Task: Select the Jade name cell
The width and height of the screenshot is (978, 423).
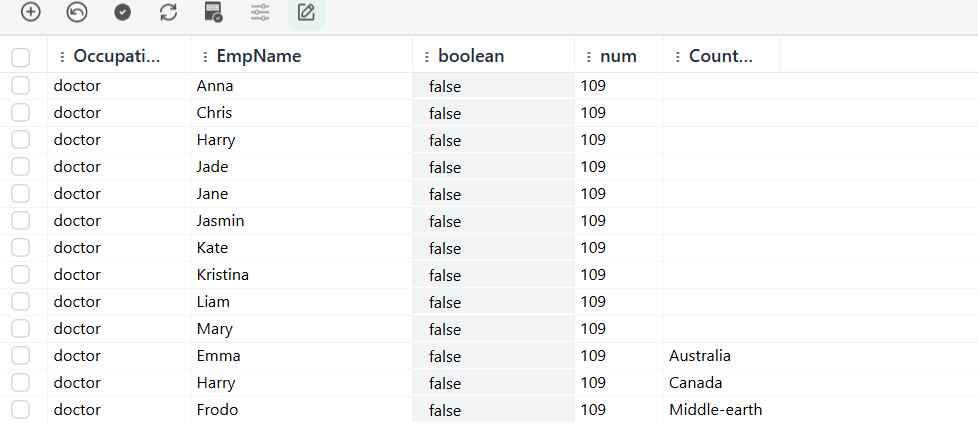Action: (x=302, y=167)
